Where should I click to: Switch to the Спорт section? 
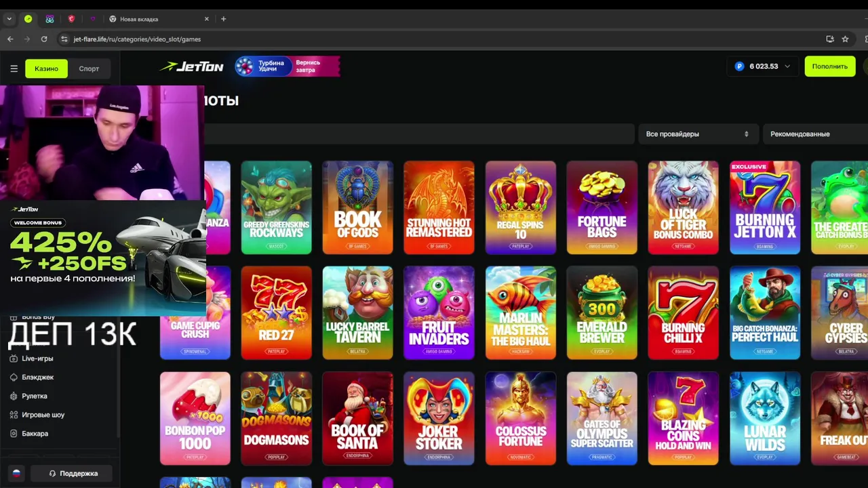tap(89, 68)
